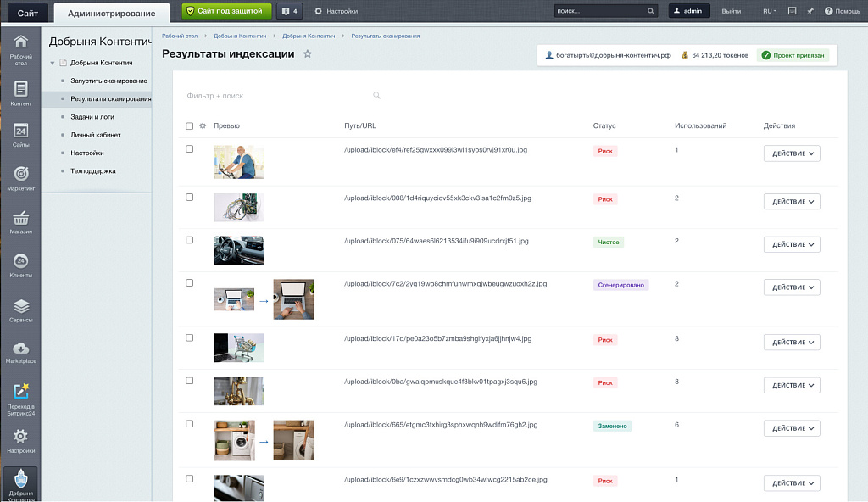Click the search magnifier in filter field
The width and height of the screenshot is (868, 502).
pos(377,96)
